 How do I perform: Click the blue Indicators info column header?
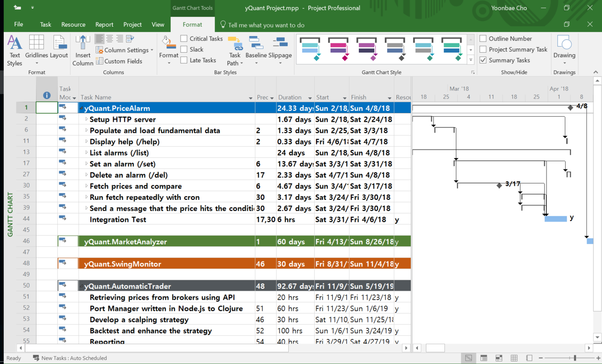(47, 95)
